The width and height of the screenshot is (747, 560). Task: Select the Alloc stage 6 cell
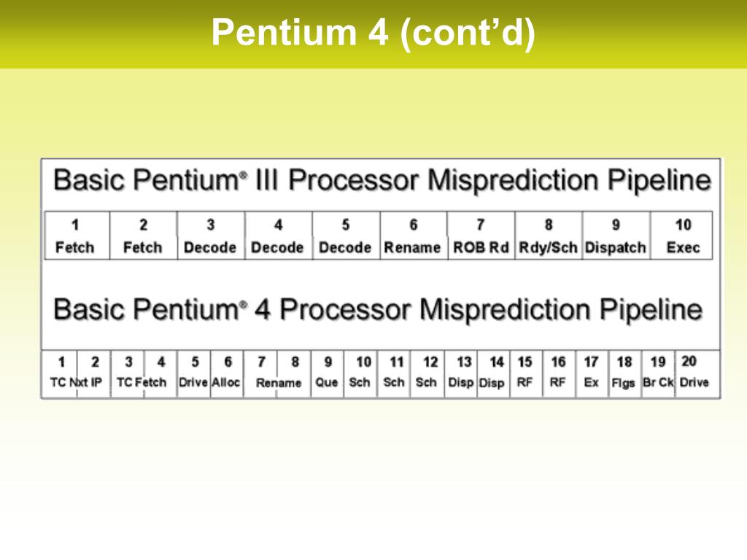tap(227, 374)
